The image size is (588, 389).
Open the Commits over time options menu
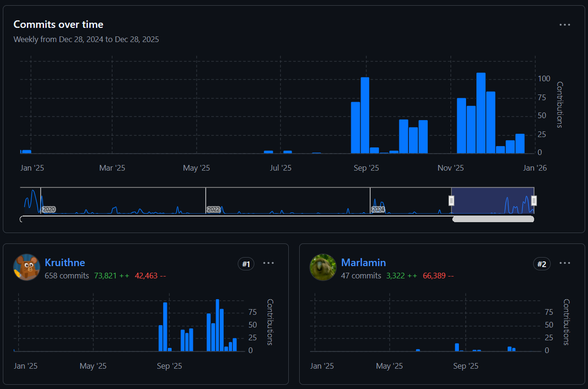coord(564,25)
